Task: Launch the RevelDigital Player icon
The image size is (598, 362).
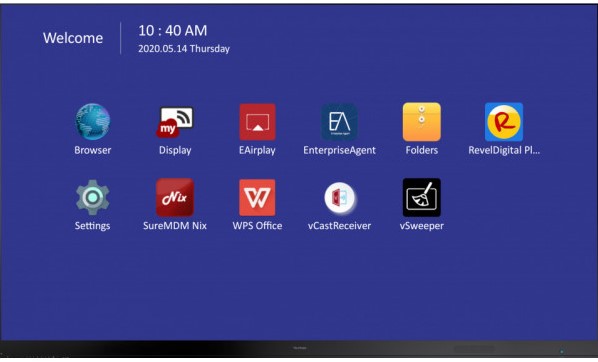Action: click(504, 122)
